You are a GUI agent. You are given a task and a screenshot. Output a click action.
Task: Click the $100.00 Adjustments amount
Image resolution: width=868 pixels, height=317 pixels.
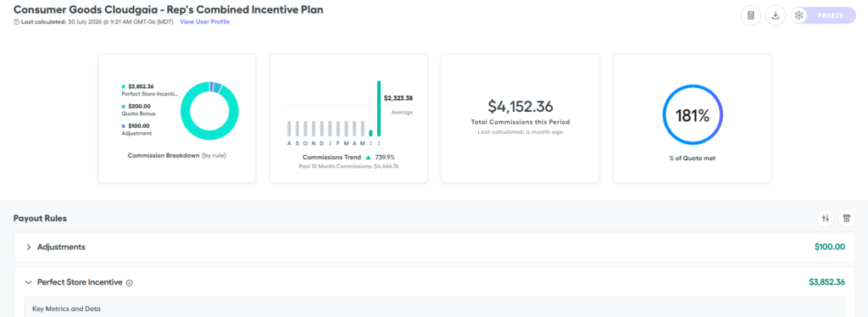830,247
